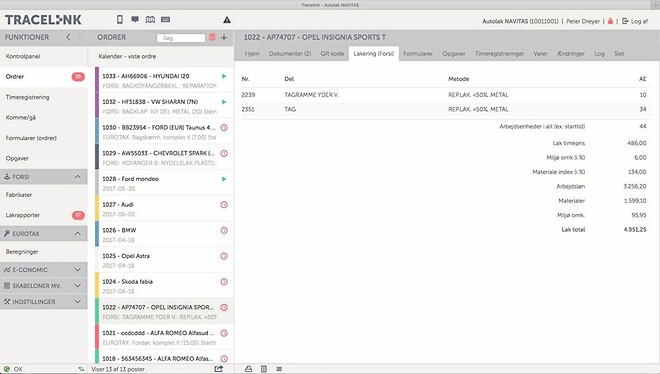The image size is (660, 374).
Task: Click clock icon on order 1029 Chevrolet Spark
Action: [224, 153]
